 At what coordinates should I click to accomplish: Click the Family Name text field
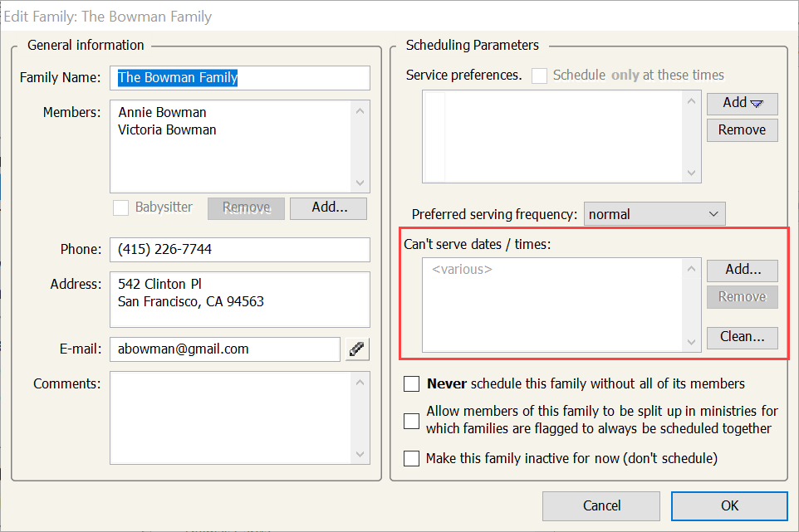[239, 78]
